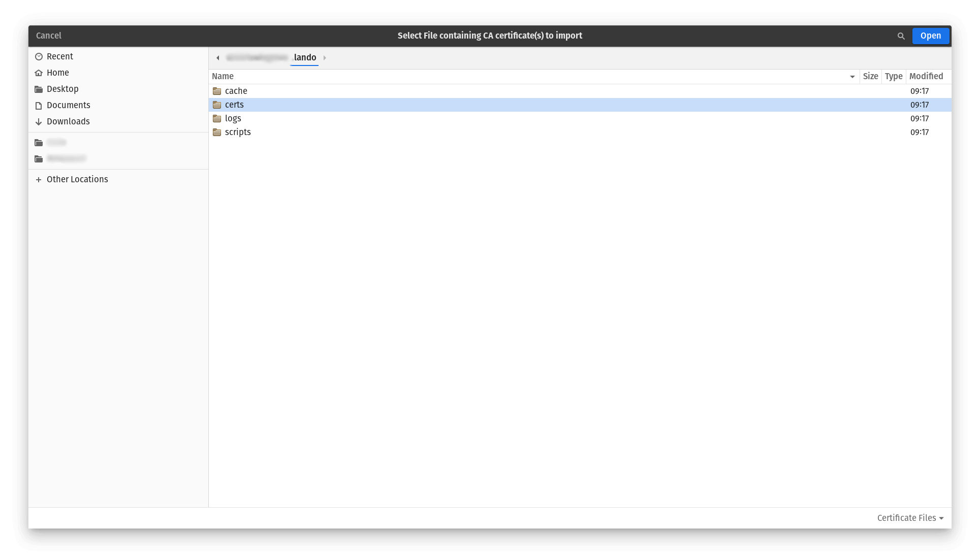Click the Downloads folder icon
Viewport: 980px width, 560px height.
pyautogui.click(x=39, y=121)
